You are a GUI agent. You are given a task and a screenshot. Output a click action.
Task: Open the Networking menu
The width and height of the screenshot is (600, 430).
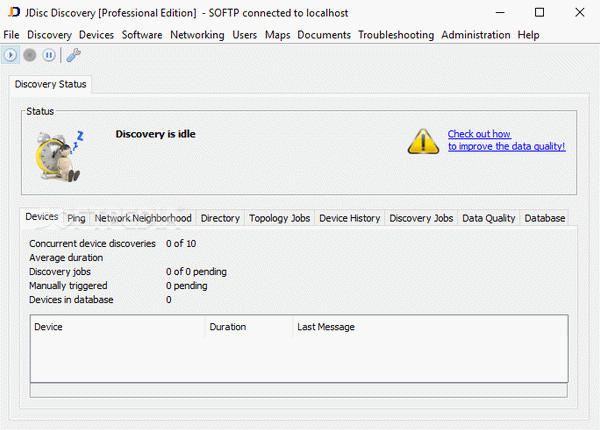pos(197,35)
